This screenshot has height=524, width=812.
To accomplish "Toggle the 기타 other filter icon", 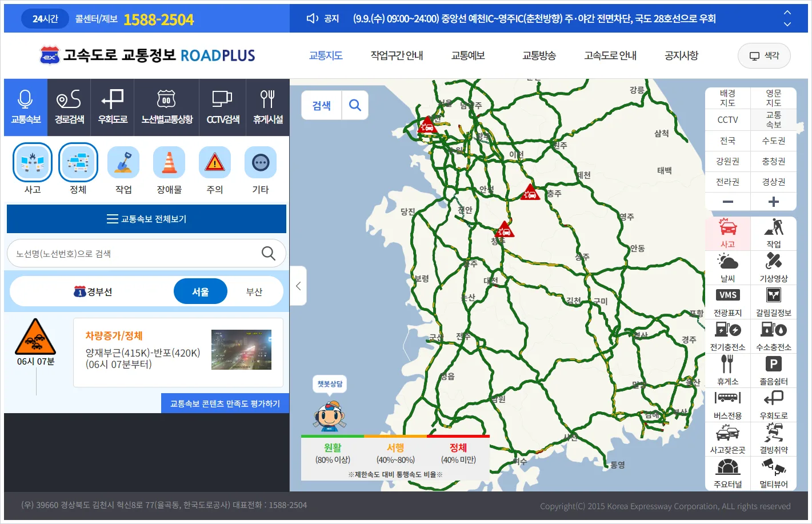I will coord(261,162).
